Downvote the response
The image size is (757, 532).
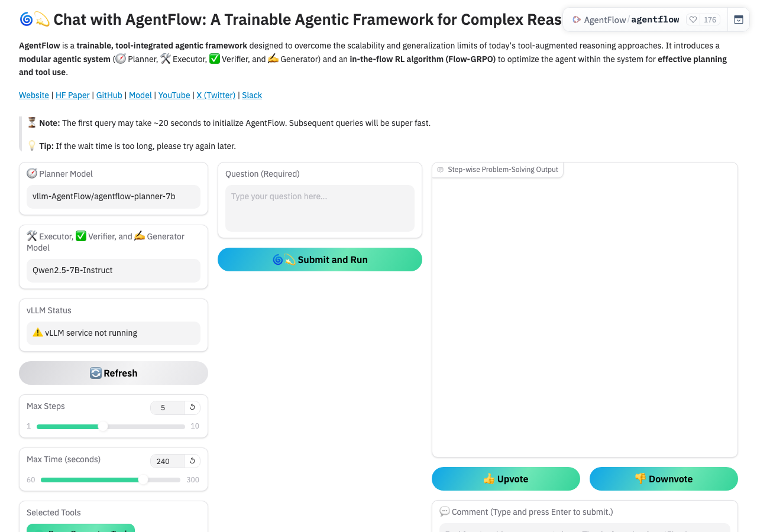point(664,479)
